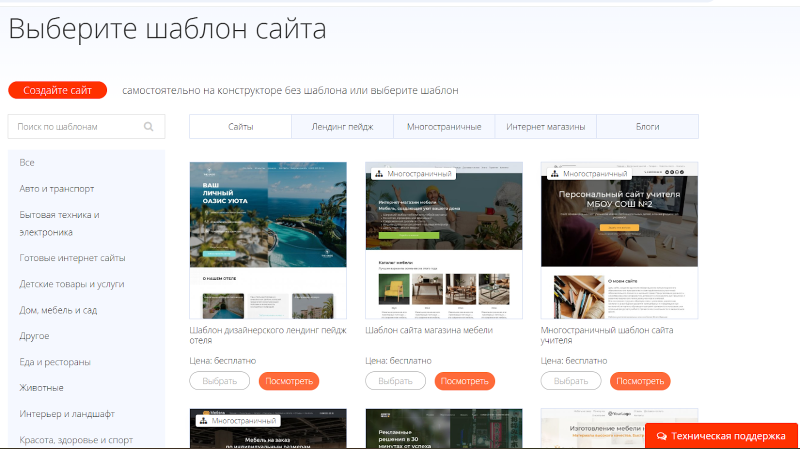
Task: Choose Детские товары и услуги category
Action: point(72,284)
